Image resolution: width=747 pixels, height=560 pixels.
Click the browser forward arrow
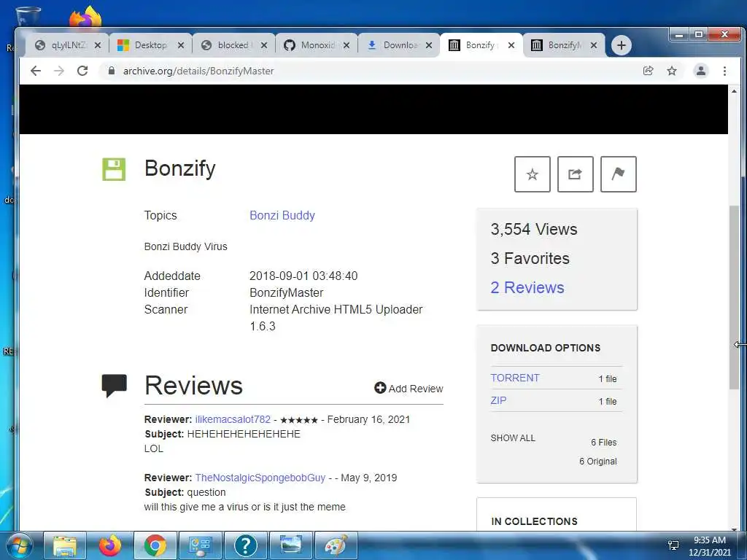58,71
